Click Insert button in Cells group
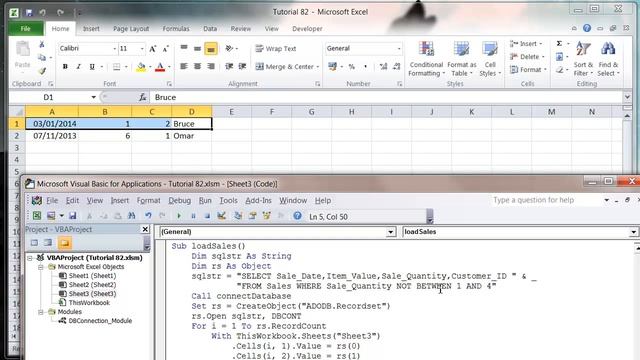 coord(527,44)
